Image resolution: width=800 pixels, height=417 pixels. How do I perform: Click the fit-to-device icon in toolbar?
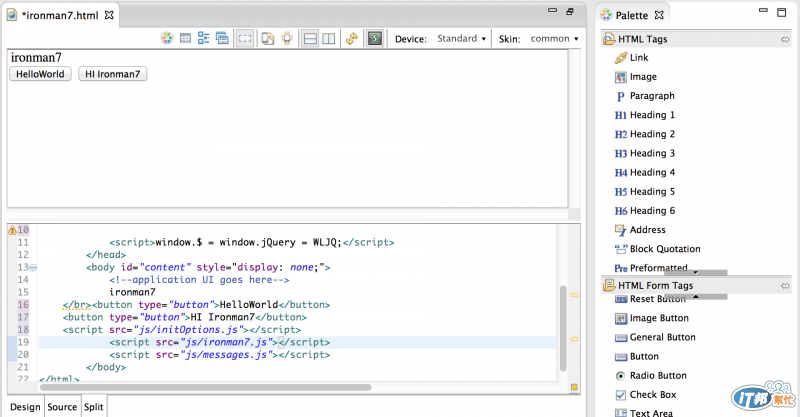tap(287, 38)
